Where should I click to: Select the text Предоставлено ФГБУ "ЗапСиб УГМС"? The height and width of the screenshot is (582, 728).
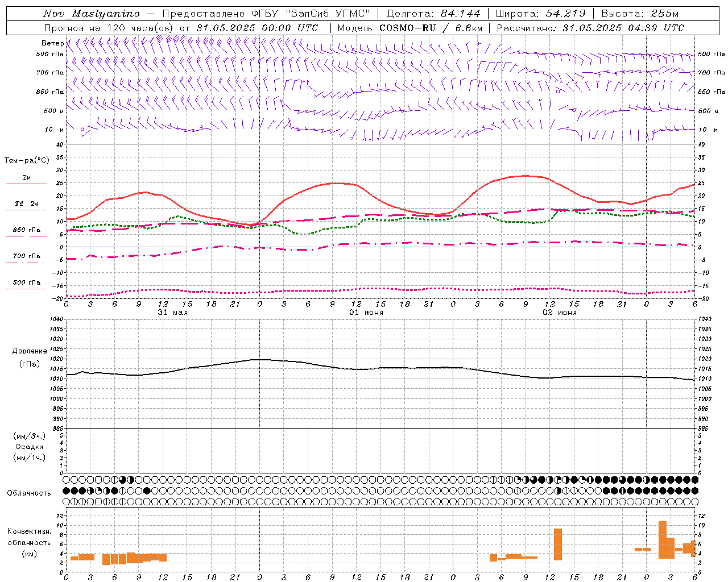click(266, 14)
